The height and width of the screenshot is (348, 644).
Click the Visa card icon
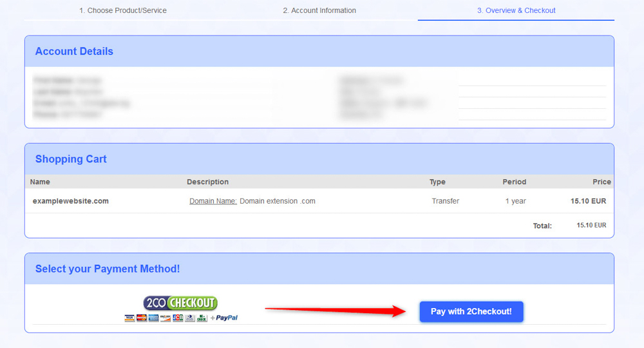pos(130,318)
